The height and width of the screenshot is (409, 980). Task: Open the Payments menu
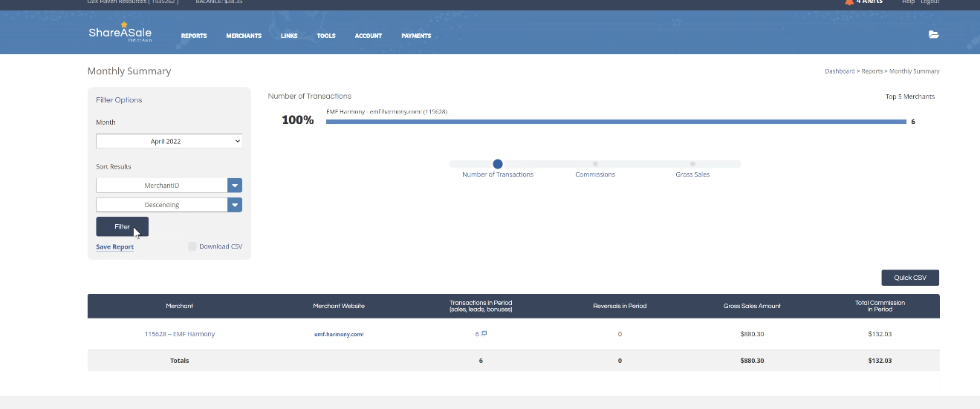(x=416, y=36)
